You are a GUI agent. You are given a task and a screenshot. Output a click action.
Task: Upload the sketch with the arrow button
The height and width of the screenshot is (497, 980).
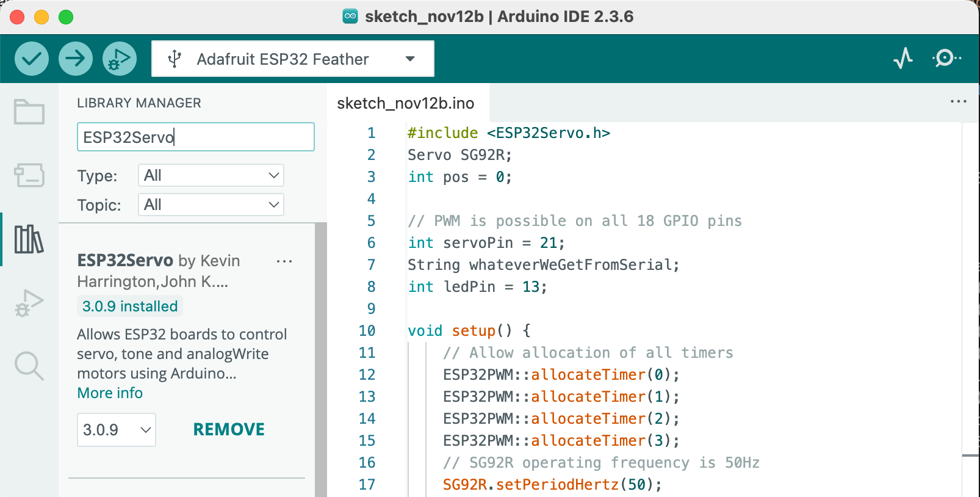click(76, 59)
